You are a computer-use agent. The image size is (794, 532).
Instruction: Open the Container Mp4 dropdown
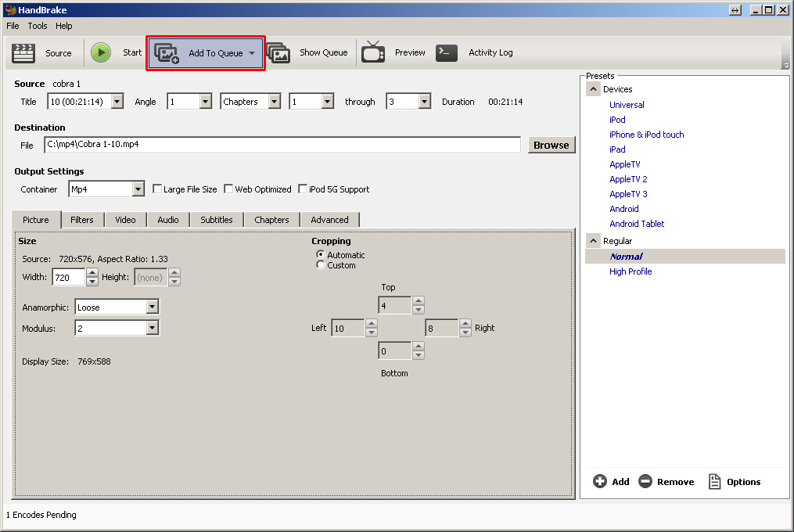point(138,189)
